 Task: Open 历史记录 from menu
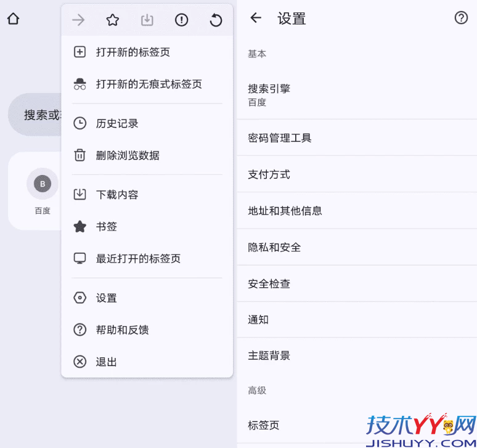[x=147, y=123]
